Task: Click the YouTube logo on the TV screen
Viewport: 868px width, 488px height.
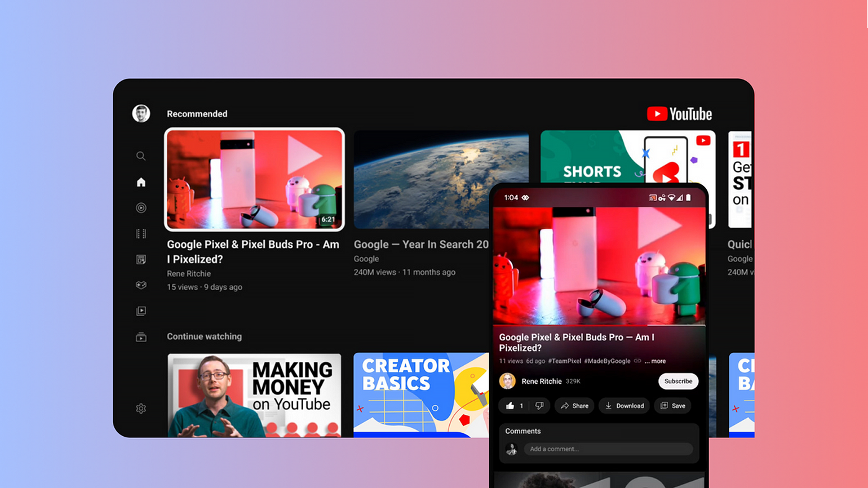Action: point(679,114)
